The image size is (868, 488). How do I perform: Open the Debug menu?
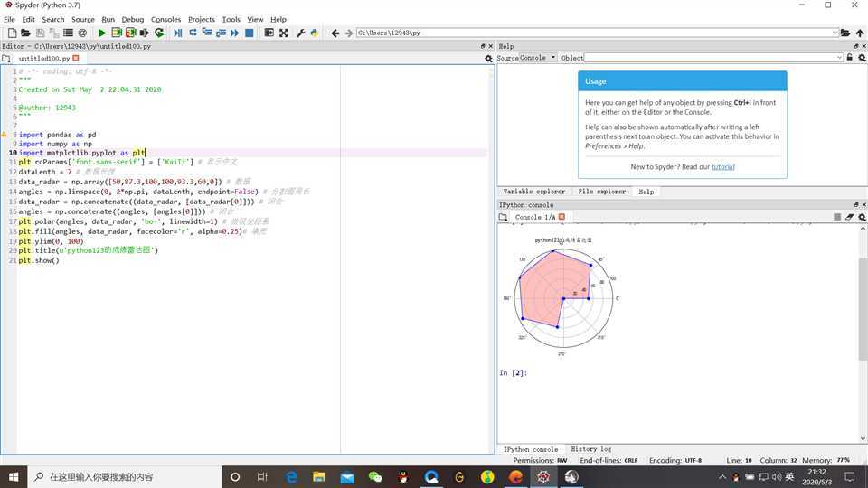click(x=132, y=19)
